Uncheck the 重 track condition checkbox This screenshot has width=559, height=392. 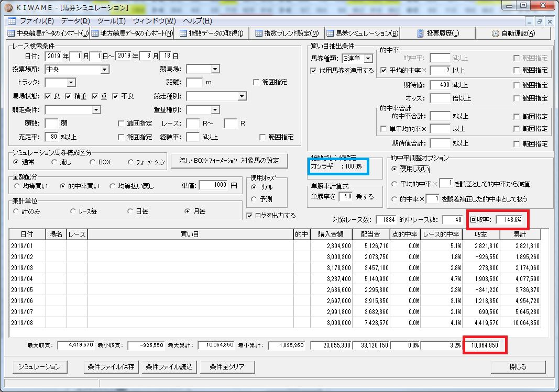point(95,96)
